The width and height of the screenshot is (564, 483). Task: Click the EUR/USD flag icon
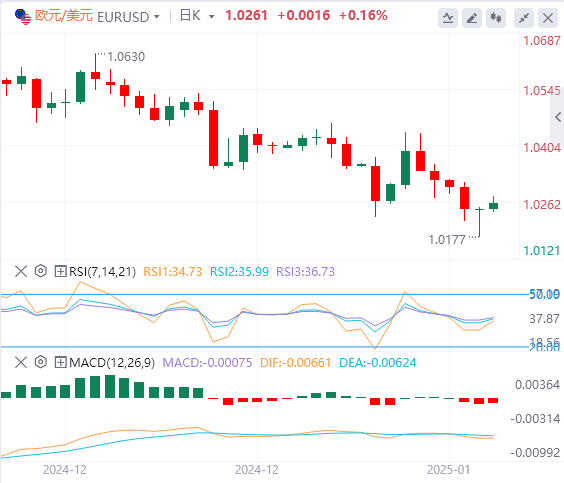23,17
